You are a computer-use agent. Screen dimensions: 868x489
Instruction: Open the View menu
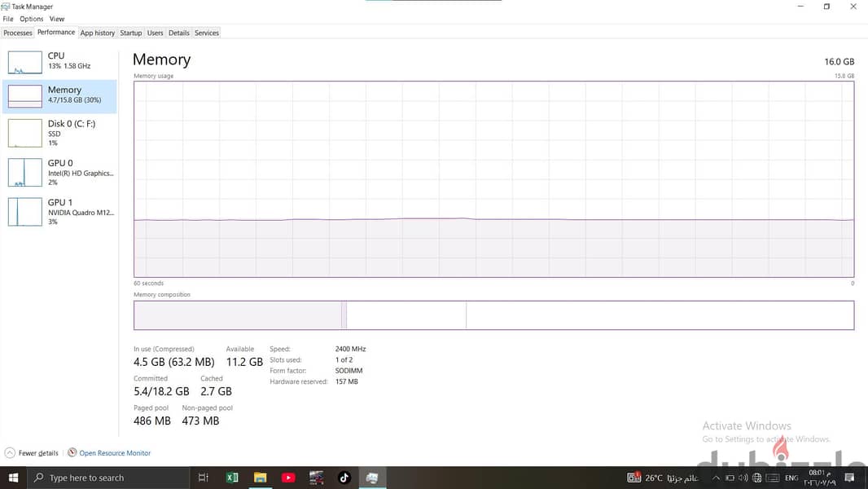pos(57,19)
